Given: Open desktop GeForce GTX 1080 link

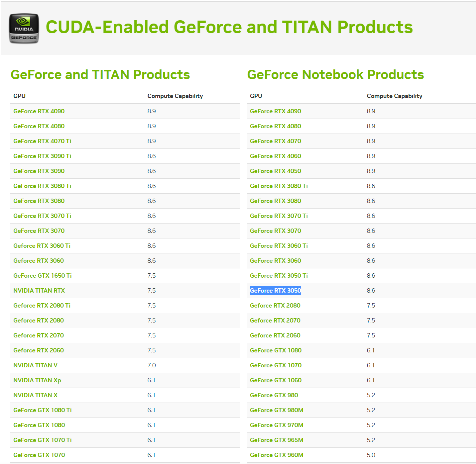Looking at the screenshot, I should pos(39,425).
